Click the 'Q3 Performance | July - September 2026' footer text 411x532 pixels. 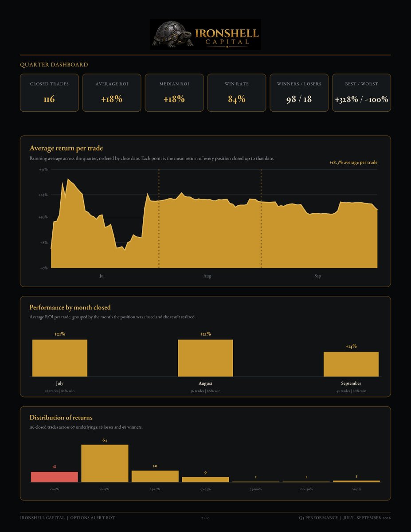[x=345, y=518]
